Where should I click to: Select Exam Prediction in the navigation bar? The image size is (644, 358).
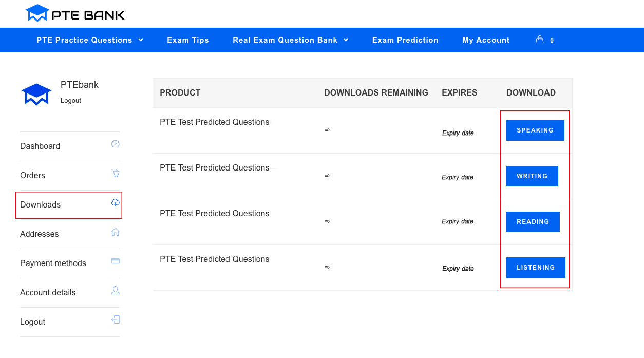[x=405, y=40]
